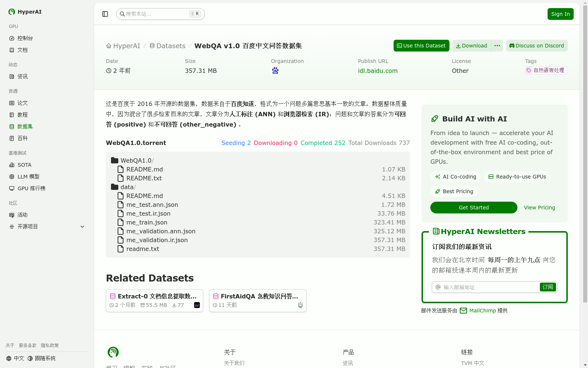Open 论文 section in sidebar
Viewport: 588px width, 368px height.
(47, 103)
